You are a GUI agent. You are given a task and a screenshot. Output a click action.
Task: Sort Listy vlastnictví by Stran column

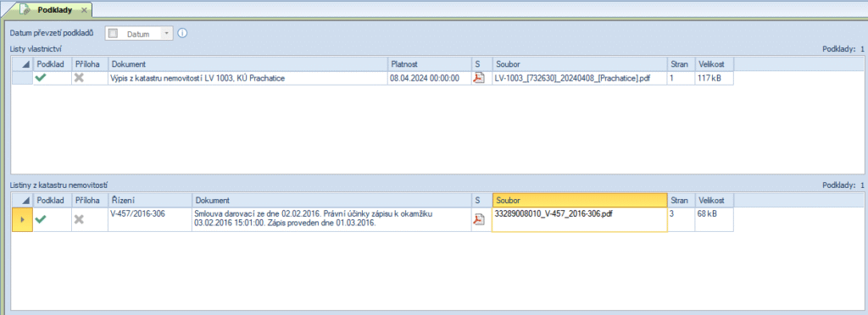[681, 64]
